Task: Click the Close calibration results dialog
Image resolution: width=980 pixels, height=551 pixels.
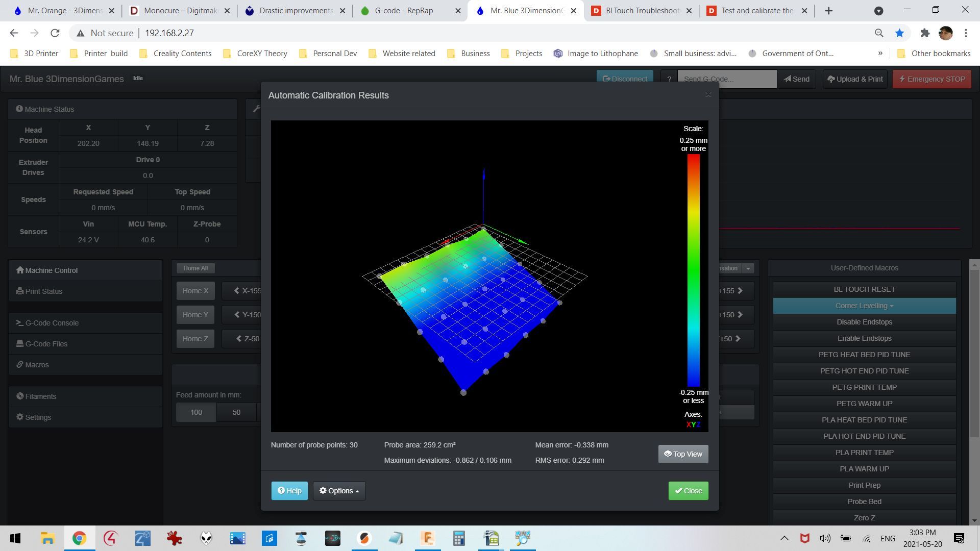Action: point(688,490)
